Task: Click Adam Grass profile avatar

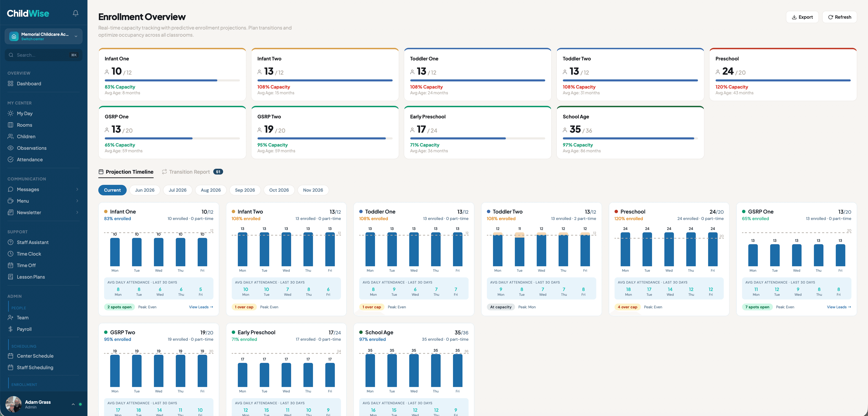Action: [14, 404]
